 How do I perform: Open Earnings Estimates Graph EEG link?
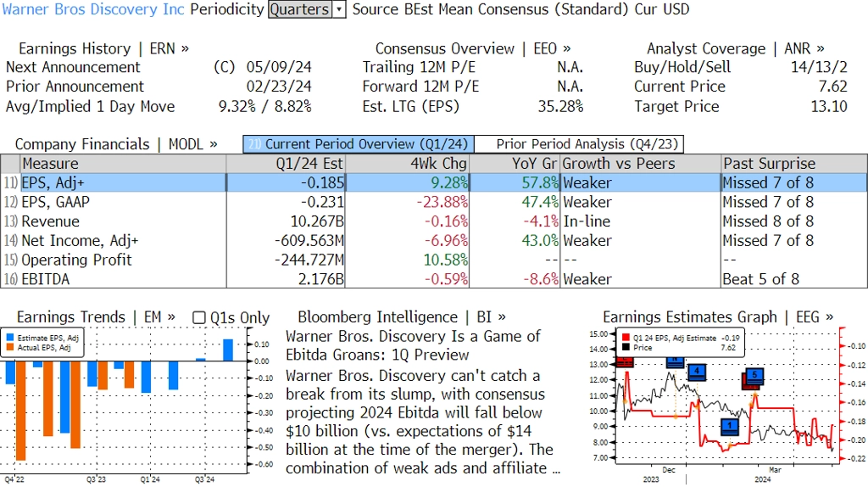718,317
